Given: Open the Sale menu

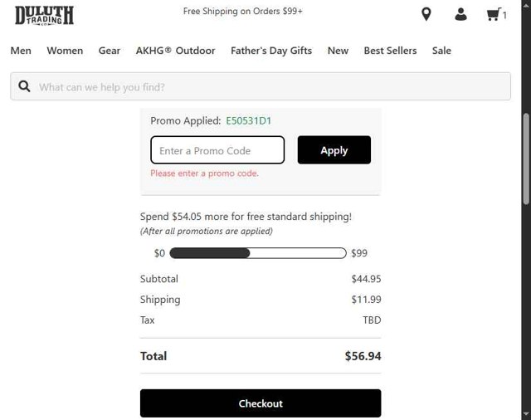Looking at the screenshot, I should pyautogui.click(x=441, y=51).
